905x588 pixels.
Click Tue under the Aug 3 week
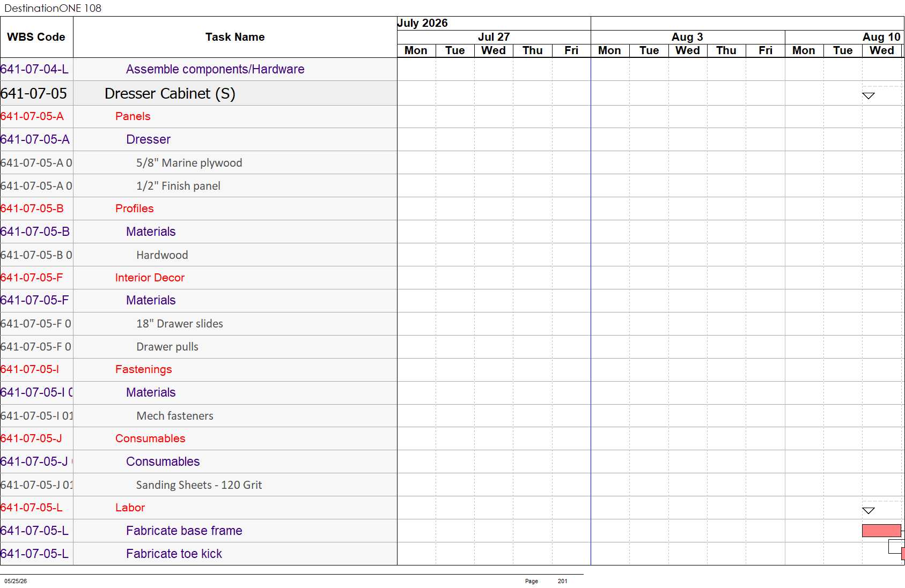tap(649, 50)
